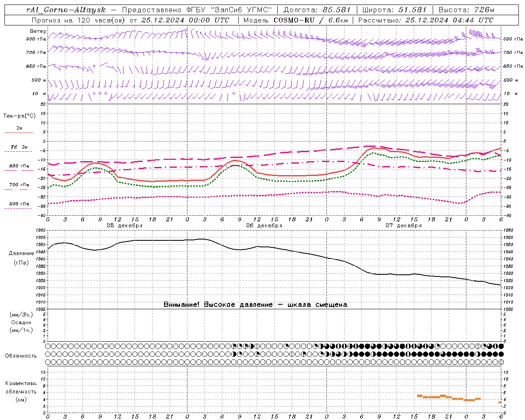Screen dimensions: 525x420
Task: Click the '1005' value on left pressure axis
Action: coord(41,309)
